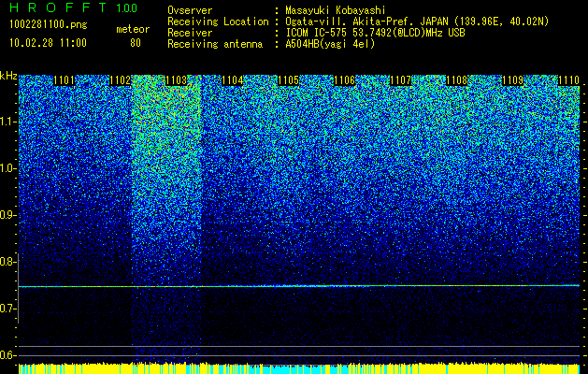Click the meteor count value 80
Image resolution: width=588 pixels, height=374 pixels.
136,43
